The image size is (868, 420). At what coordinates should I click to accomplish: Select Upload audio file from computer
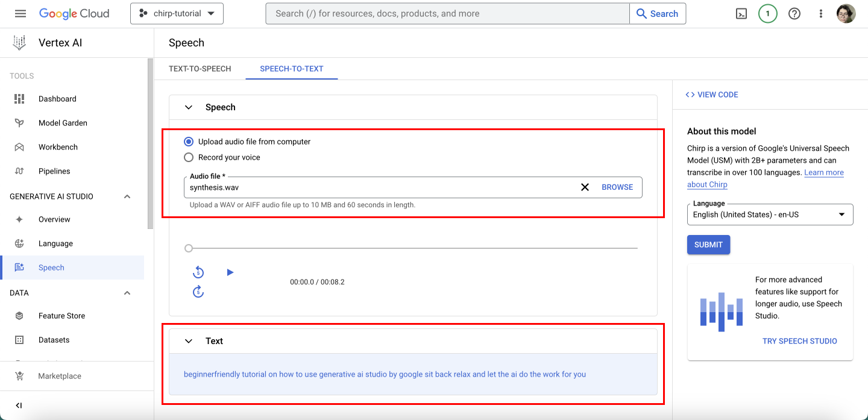click(189, 142)
